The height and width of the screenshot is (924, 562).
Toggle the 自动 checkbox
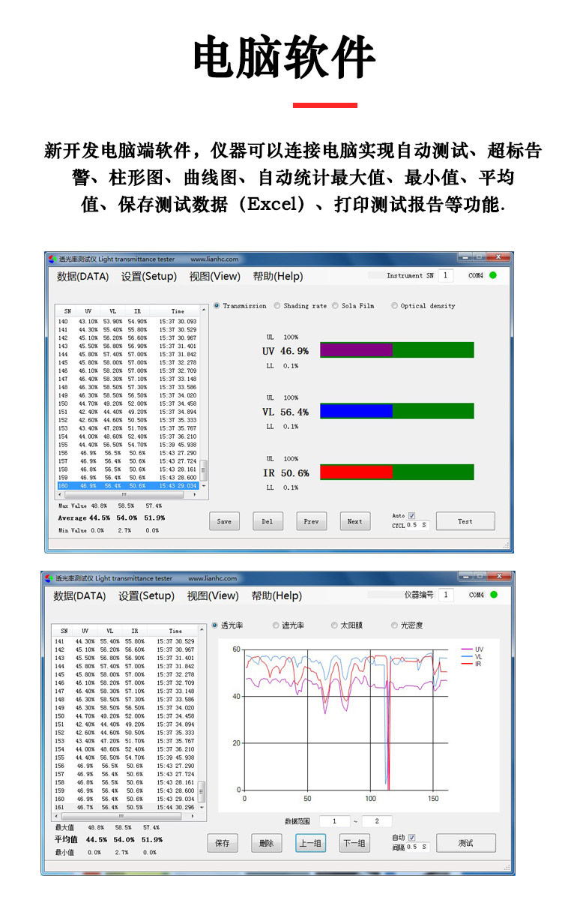click(x=411, y=837)
